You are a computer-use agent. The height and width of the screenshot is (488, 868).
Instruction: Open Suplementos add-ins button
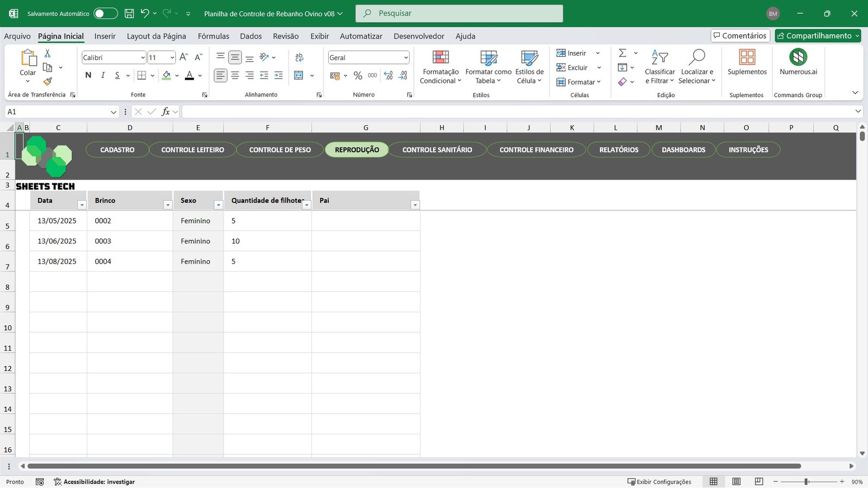point(747,62)
